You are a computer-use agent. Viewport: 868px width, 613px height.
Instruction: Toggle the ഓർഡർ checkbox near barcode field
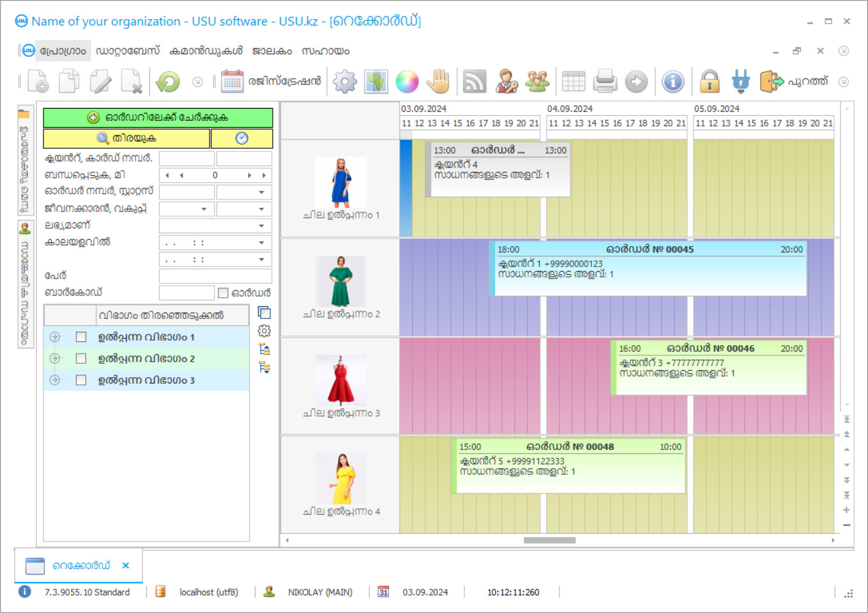coord(223,293)
